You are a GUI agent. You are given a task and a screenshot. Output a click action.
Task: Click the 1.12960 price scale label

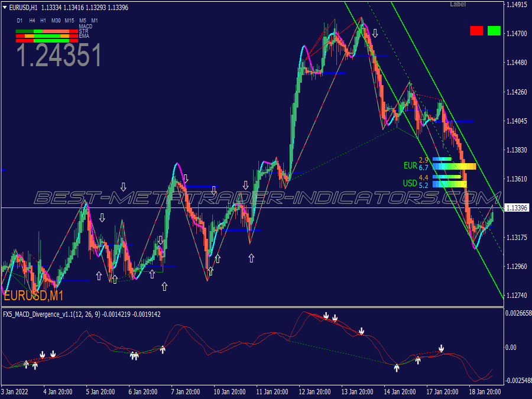pyautogui.click(x=517, y=267)
